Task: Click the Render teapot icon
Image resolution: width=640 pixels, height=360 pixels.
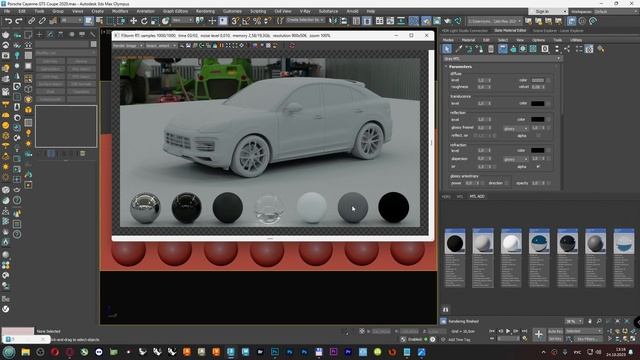Action: pyautogui.click(x=448, y=21)
